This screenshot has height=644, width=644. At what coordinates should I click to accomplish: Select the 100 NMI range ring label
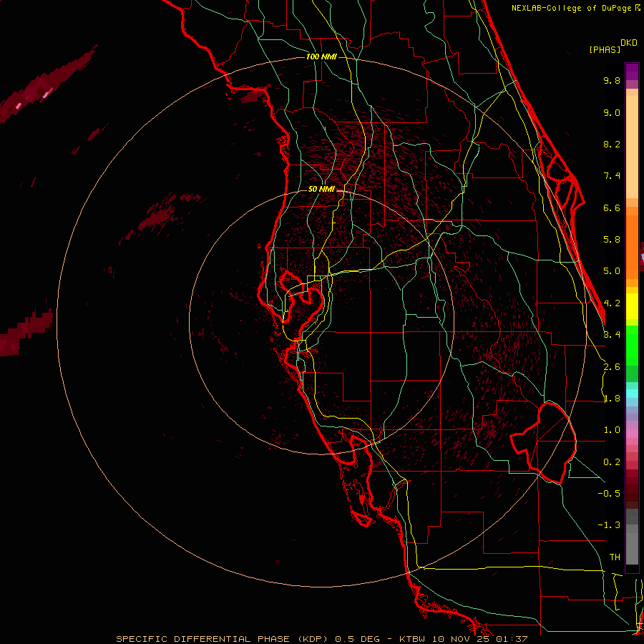click(321, 57)
